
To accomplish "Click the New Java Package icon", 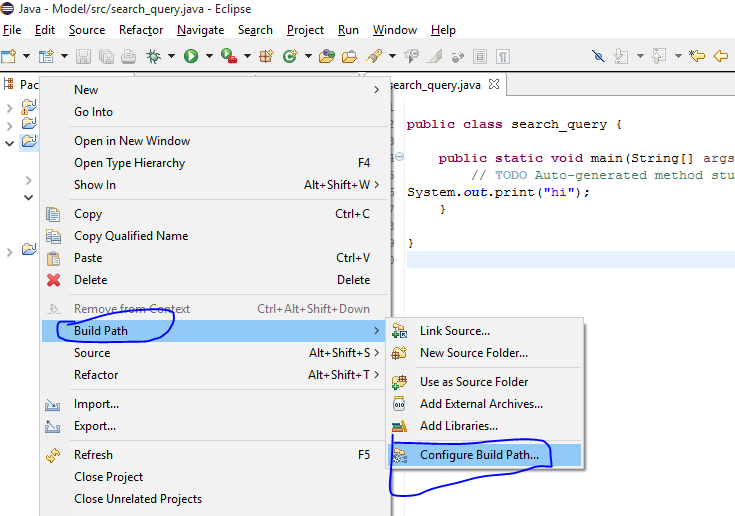I will pyautogui.click(x=266, y=56).
